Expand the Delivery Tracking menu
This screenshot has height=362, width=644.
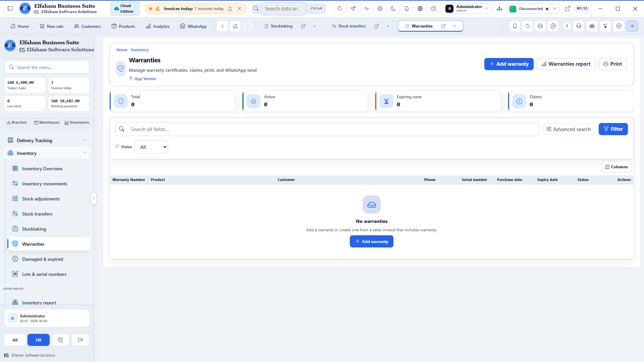[x=47, y=140]
